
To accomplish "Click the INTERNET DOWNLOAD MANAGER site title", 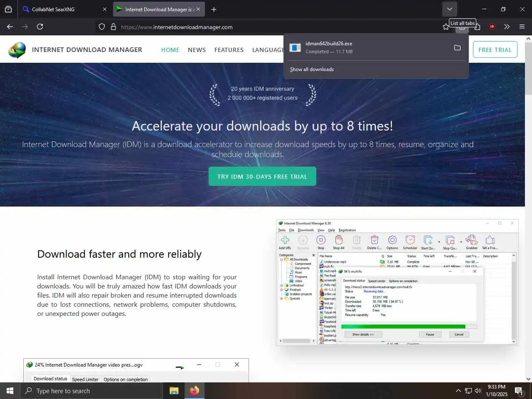I will [87, 50].
